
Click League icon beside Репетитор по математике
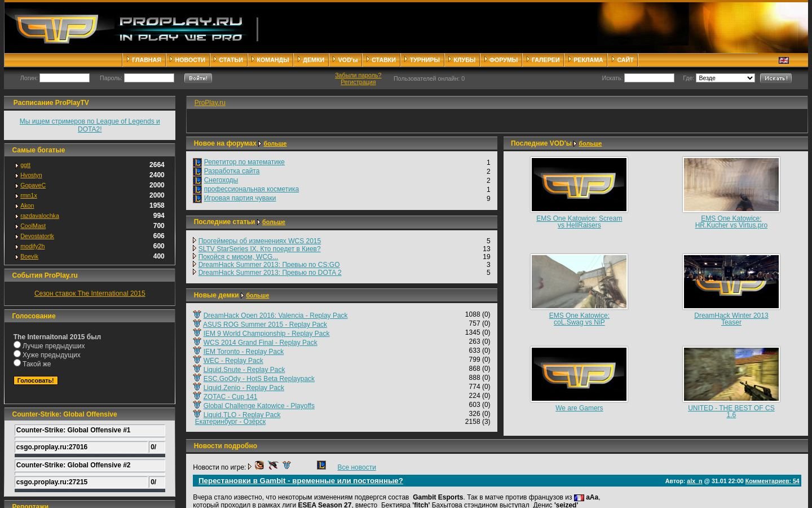[197, 163]
